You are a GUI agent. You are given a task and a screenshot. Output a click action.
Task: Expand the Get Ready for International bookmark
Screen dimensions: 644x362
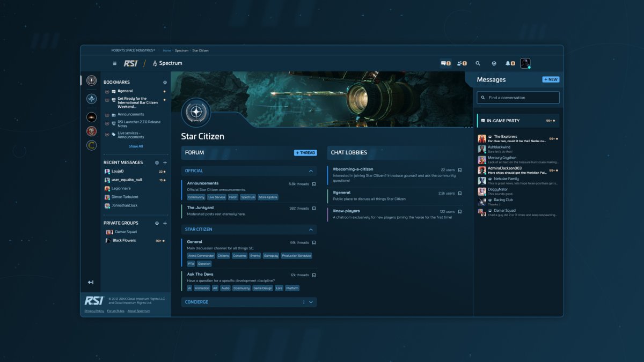tap(107, 100)
